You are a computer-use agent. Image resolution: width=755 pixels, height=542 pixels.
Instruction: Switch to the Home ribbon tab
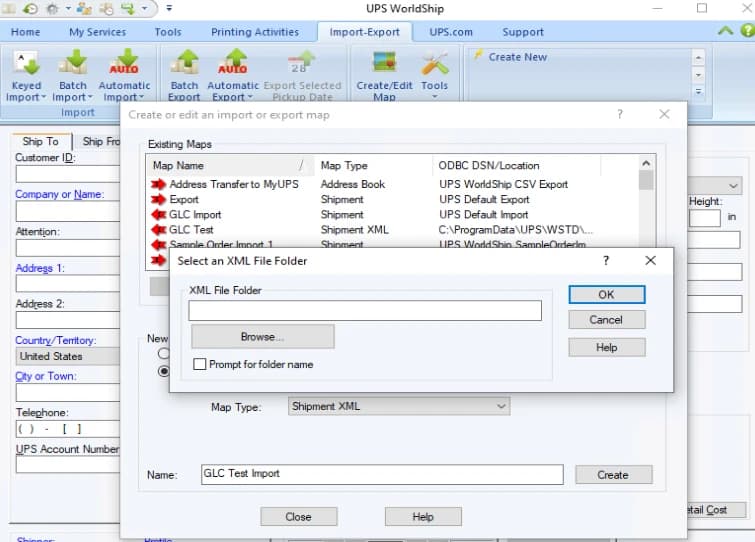[26, 32]
